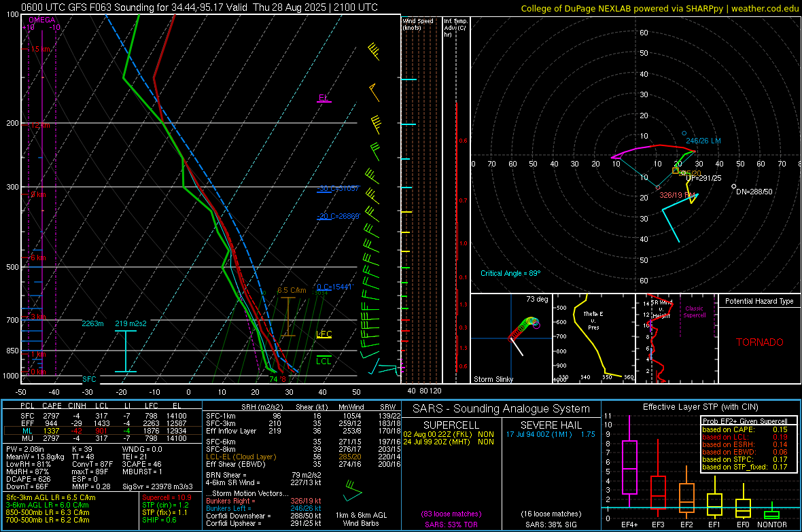Click 'Wind Speed (knots)' panel header
The width and height of the screenshot is (802, 532).
pos(418,24)
